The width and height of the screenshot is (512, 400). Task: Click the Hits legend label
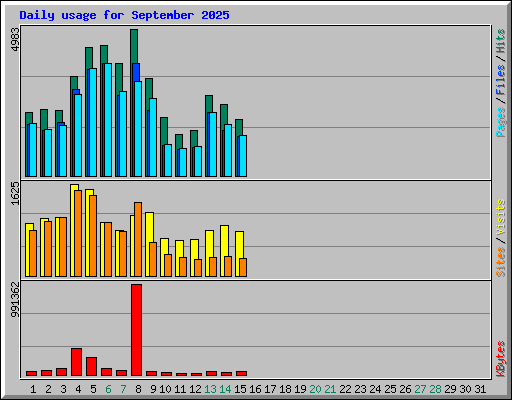500,41
